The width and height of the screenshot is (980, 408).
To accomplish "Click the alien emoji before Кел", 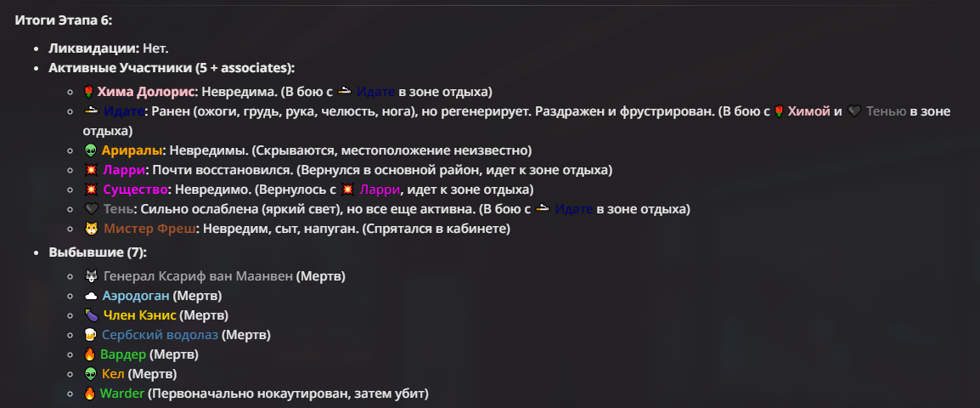I will click(x=90, y=374).
